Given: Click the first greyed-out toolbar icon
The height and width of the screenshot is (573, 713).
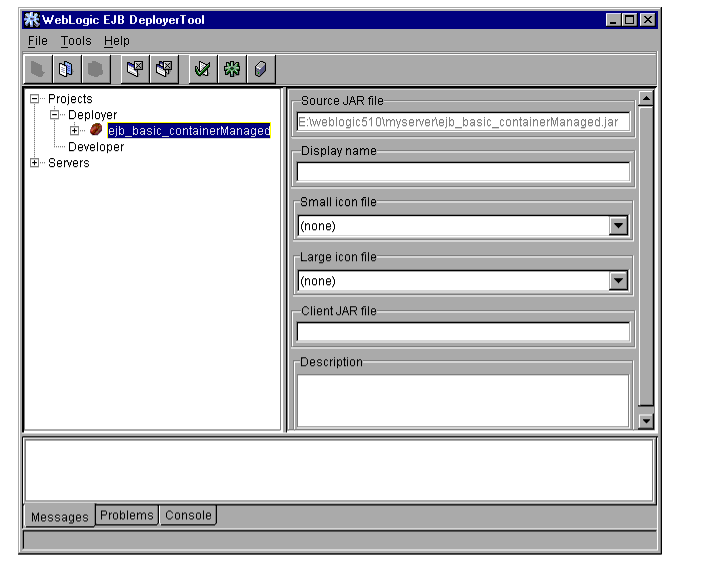Looking at the screenshot, I should 38,69.
